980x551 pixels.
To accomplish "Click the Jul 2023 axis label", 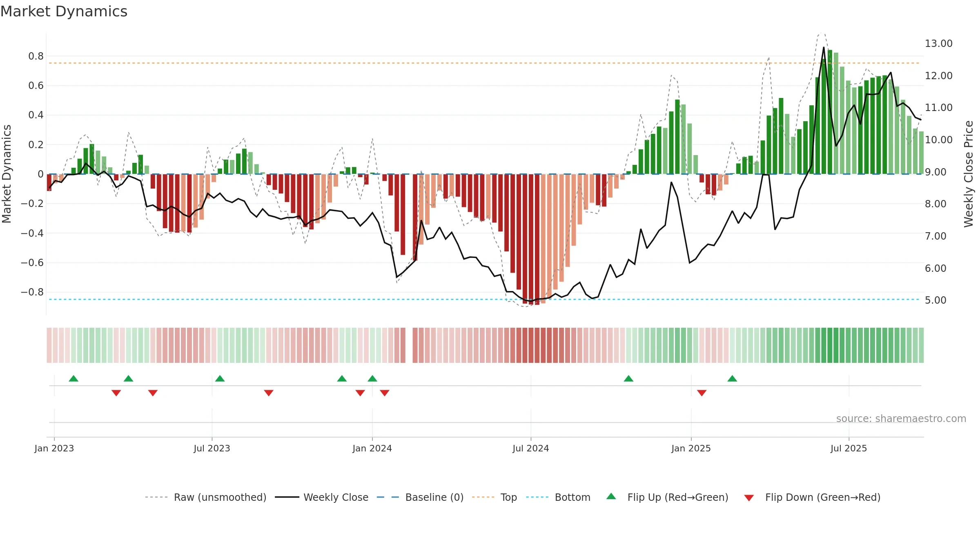I will (x=212, y=448).
